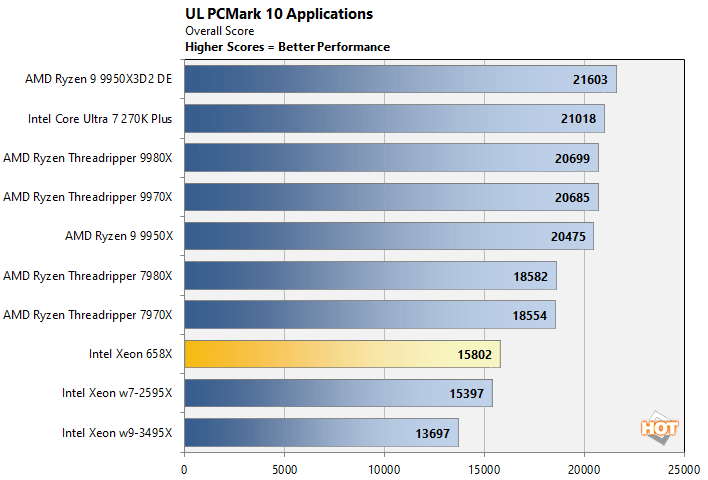Click the score value 18554
This screenshot has height=480, width=708.
[x=530, y=316]
